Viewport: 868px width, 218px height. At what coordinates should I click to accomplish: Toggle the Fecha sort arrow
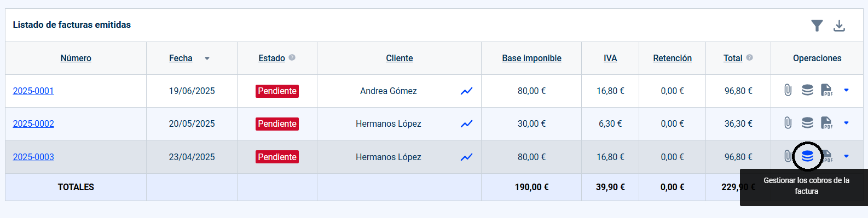click(207, 58)
